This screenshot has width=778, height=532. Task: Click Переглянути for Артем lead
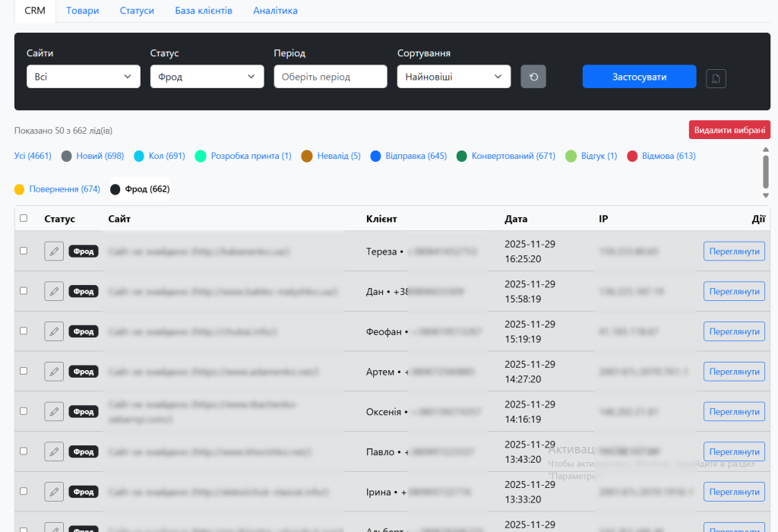(x=735, y=372)
